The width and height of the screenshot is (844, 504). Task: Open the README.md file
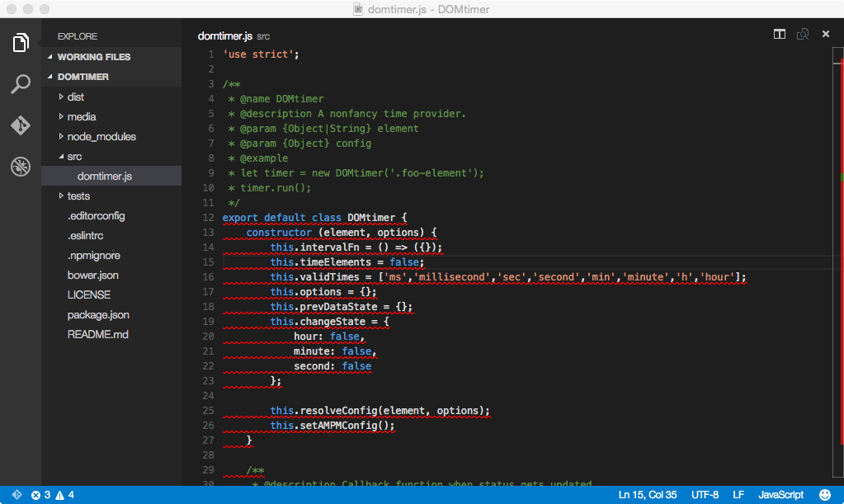tap(111, 335)
